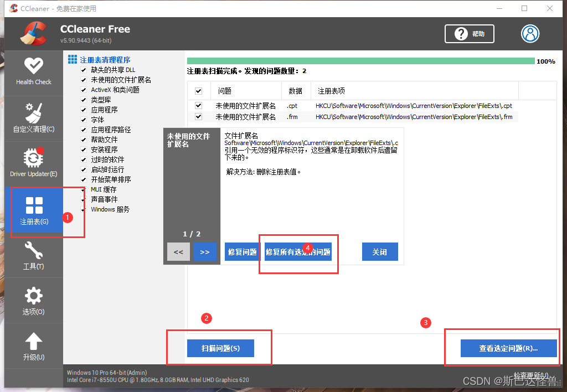Select the FileExts\.frm registry key entry
567x392 pixels.
point(414,117)
